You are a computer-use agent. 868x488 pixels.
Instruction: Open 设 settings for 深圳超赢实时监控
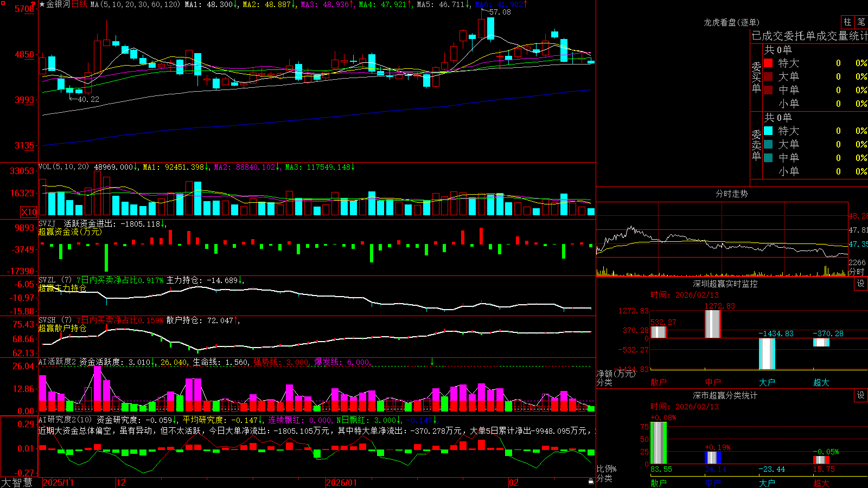coord(861,284)
